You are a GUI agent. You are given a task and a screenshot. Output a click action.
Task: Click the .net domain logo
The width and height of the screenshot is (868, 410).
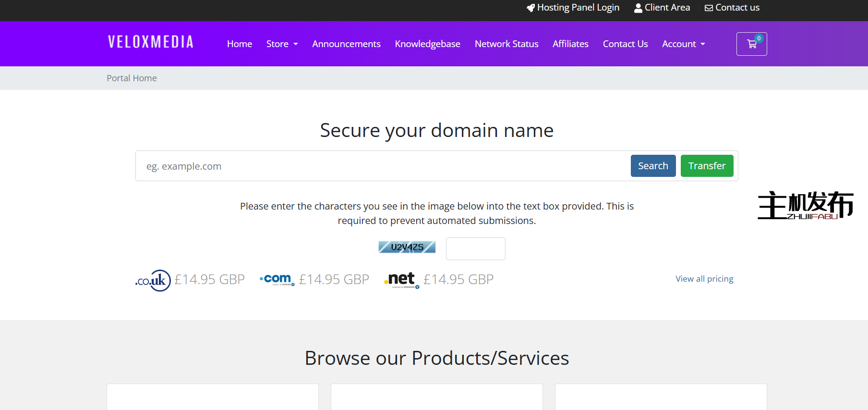click(401, 279)
